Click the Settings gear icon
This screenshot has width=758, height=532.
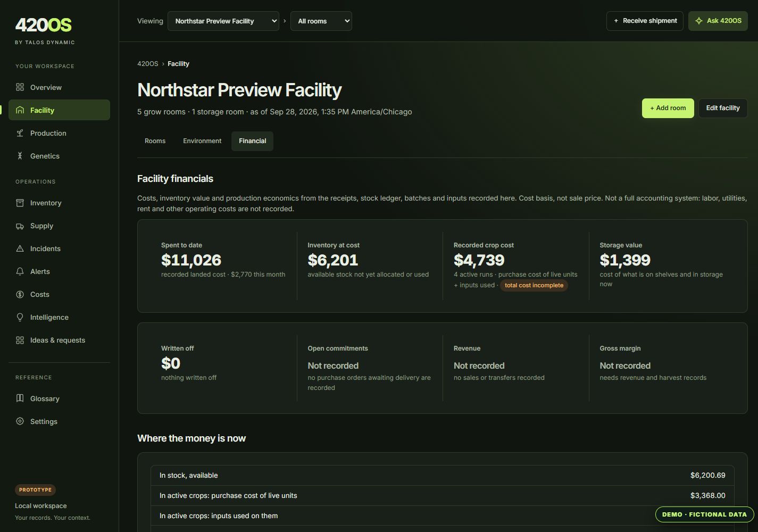click(20, 421)
